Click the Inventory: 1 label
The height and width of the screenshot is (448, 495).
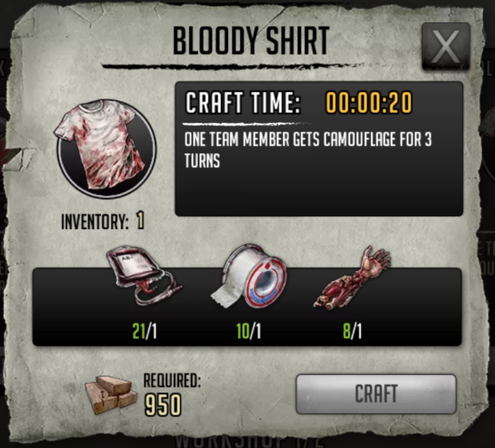(102, 221)
